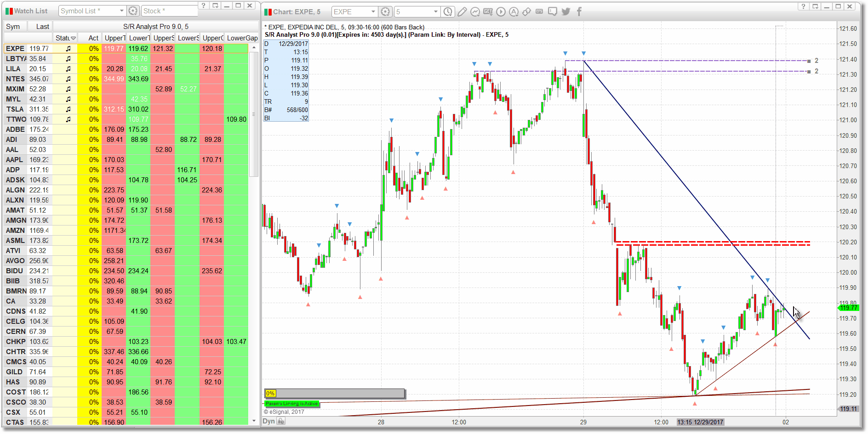Screen dimensions: 868x434
Task: Open the Status column sort dropdown arrow
Action: 73,38
